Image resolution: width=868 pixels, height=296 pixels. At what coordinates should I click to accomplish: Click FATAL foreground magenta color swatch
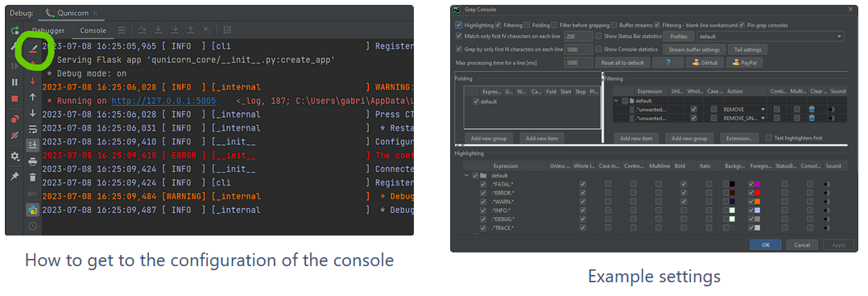[x=757, y=184]
